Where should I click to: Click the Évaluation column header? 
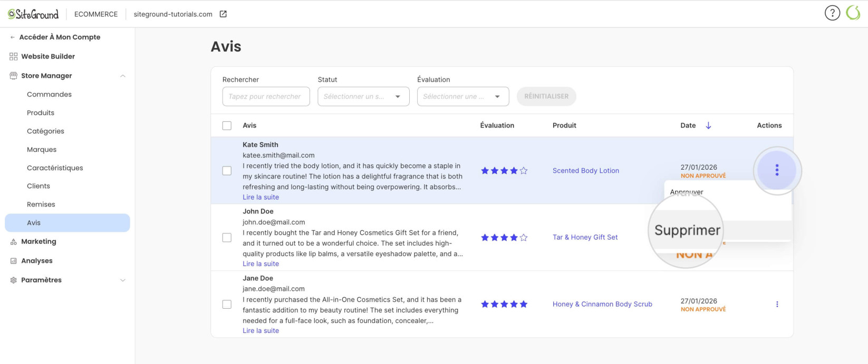pyautogui.click(x=497, y=125)
